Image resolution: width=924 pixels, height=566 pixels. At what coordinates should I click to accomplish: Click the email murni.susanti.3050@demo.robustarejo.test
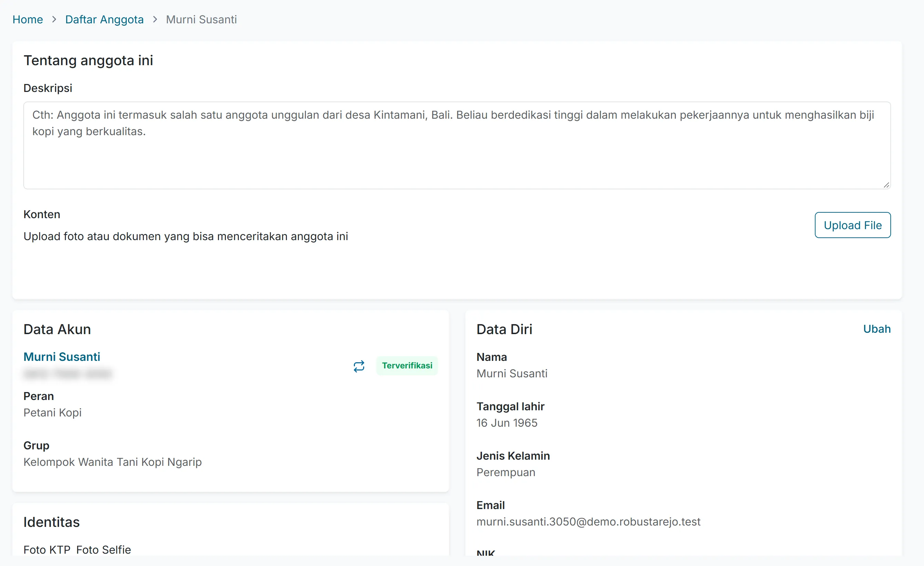tap(588, 521)
